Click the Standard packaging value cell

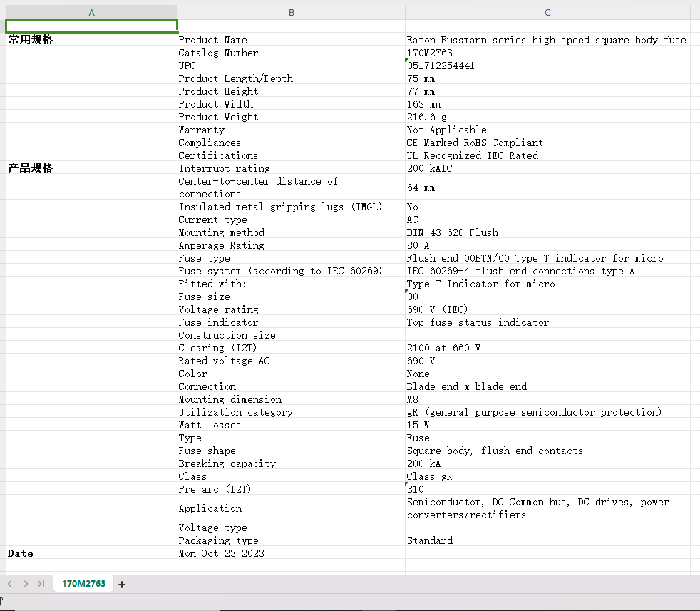coord(547,540)
